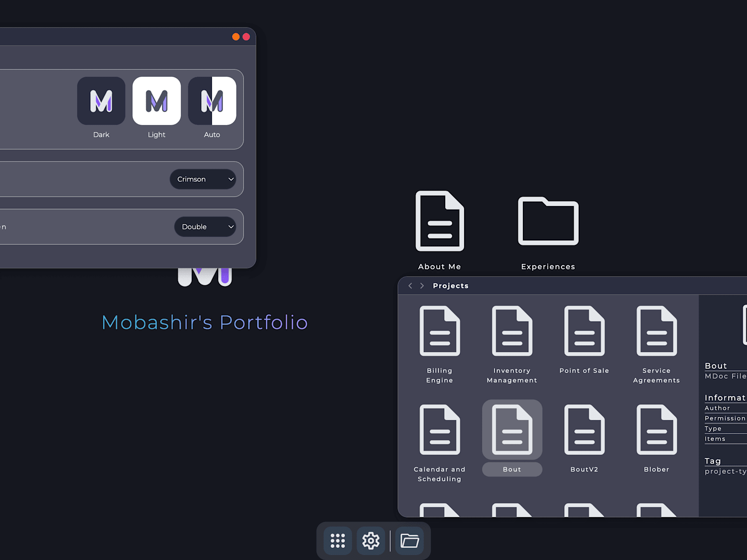The width and height of the screenshot is (747, 560).
Task: Click the Type row in info panel
Action: [x=726, y=429]
